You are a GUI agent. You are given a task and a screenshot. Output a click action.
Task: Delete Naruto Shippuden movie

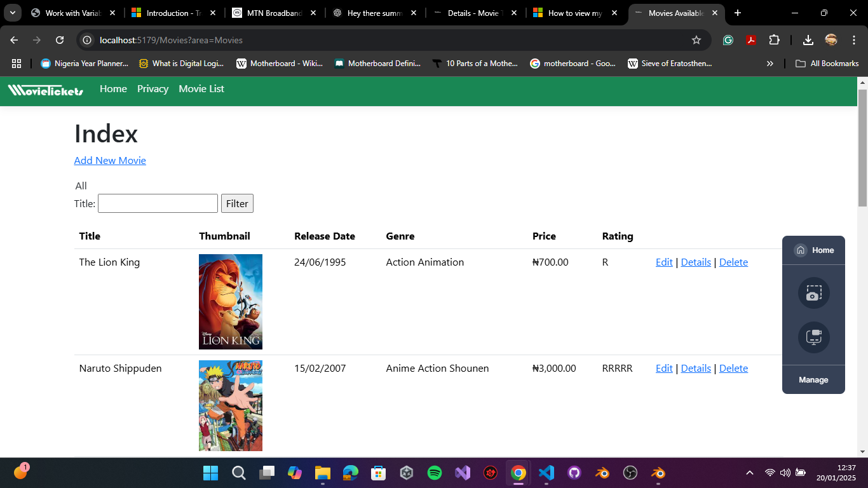[x=733, y=369]
